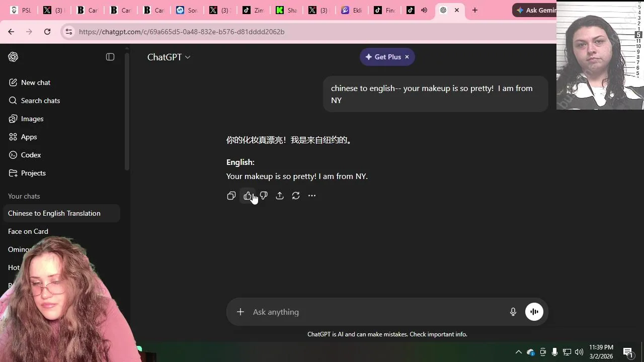Screen dimensions: 644x362
Task: Open a new browser tab
Action: pyautogui.click(x=474, y=10)
